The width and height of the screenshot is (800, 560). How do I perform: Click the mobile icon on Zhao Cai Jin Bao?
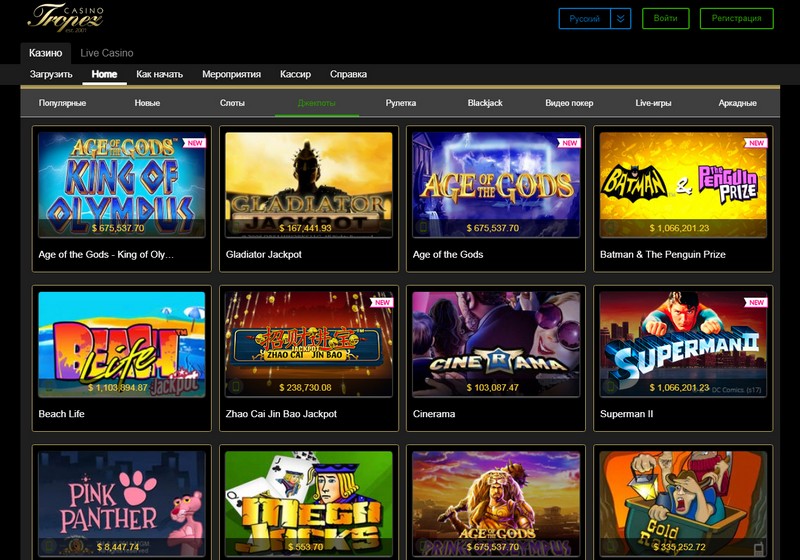pyautogui.click(x=236, y=387)
